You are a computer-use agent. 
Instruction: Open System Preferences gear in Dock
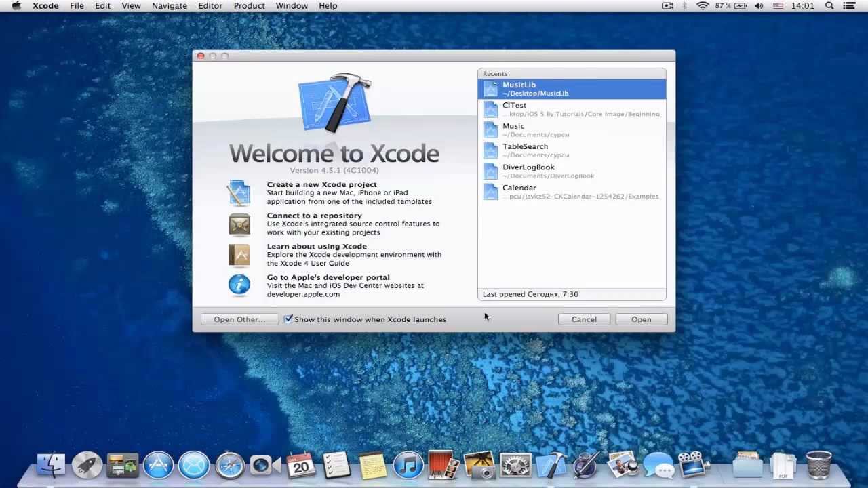pyautogui.click(x=515, y=466)
